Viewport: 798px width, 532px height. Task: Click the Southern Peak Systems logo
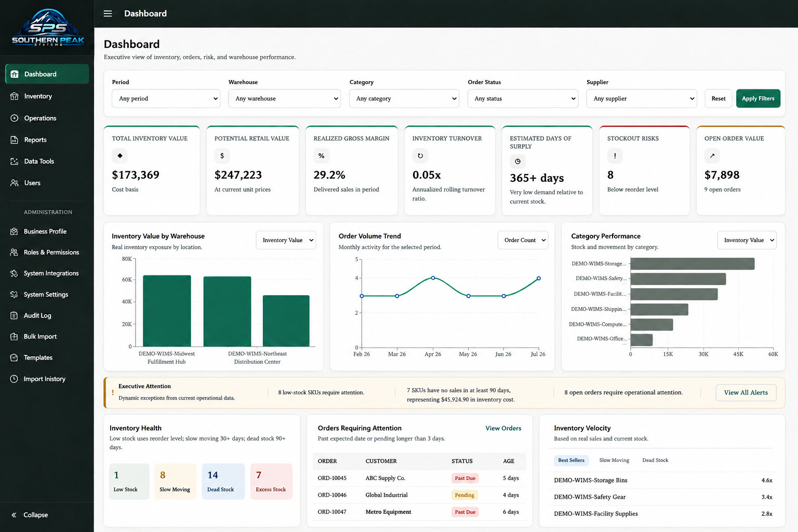[x=48, y=28]
